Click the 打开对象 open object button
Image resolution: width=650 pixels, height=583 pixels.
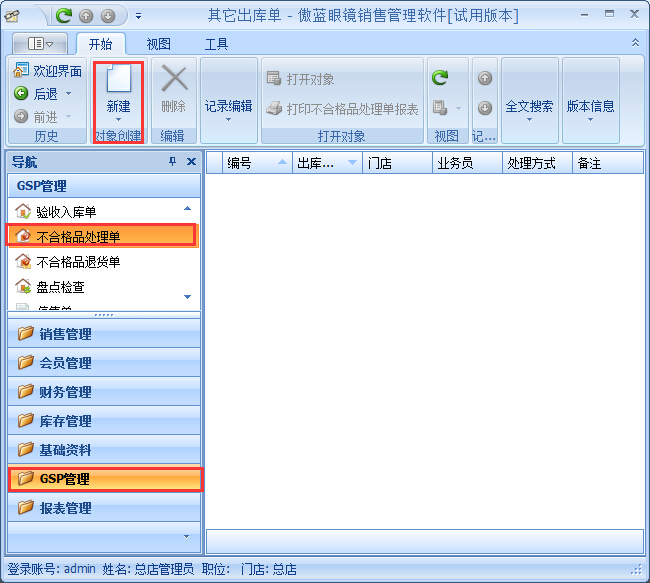(x=301, y=78)
